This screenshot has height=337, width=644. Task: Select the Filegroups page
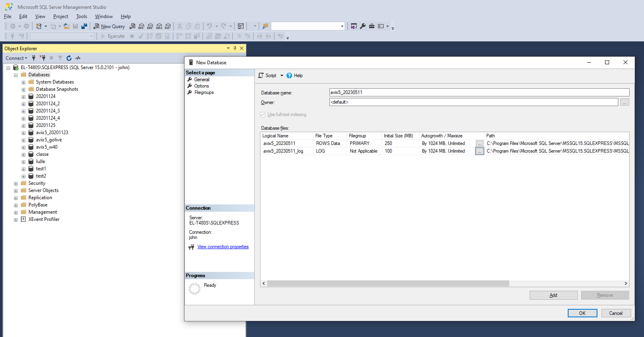pyautogui.click(x=204, y=92)
